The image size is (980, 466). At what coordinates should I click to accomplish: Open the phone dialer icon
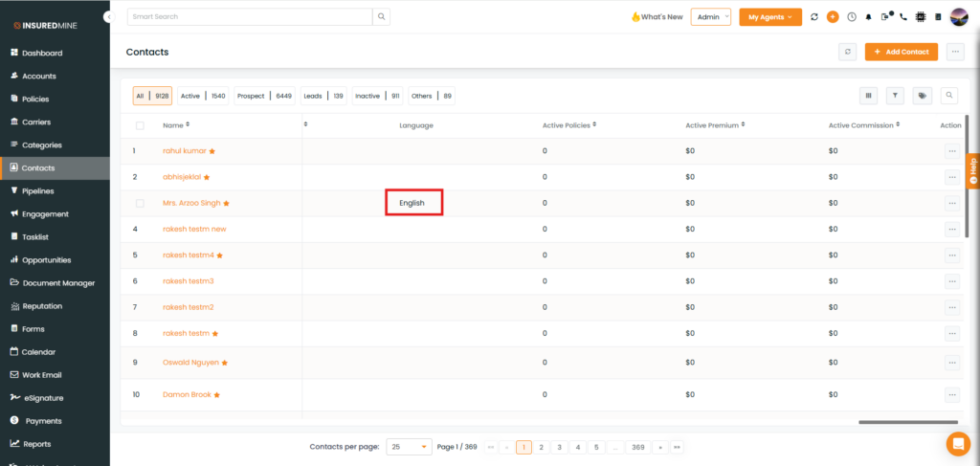click(x=903, y=17)
